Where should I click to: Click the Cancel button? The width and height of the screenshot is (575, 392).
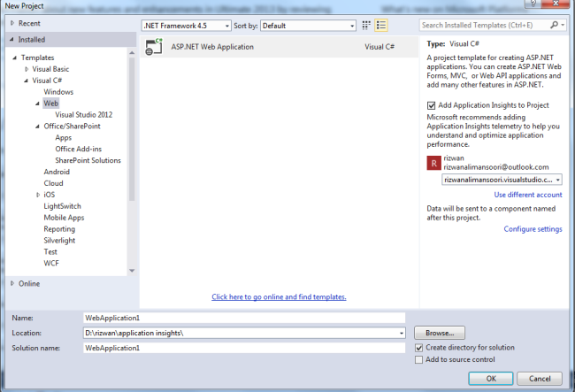(540, 379)
